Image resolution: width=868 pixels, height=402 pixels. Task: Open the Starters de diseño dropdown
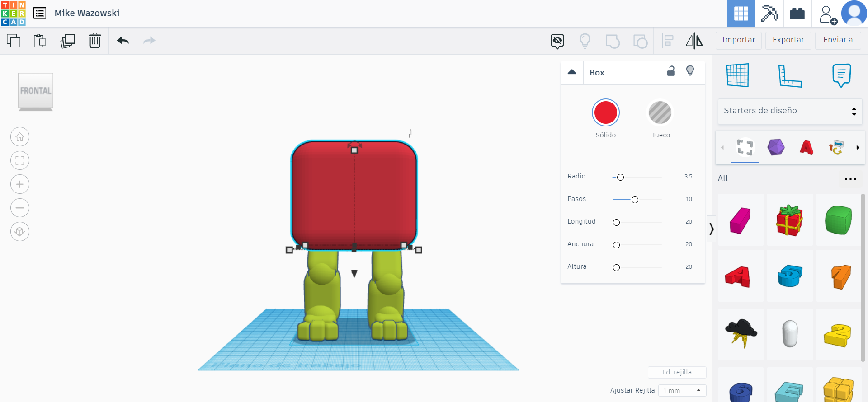[x=790, y=111]
